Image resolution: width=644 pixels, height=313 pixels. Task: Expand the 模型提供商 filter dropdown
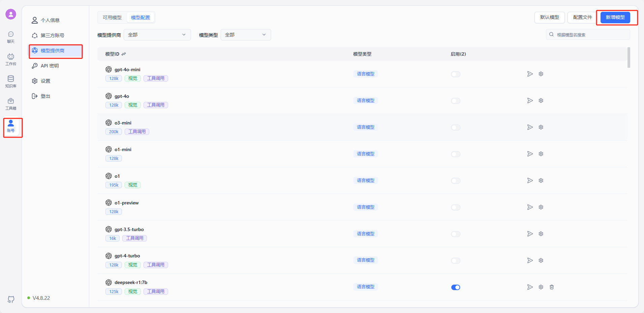click(157, 35)
